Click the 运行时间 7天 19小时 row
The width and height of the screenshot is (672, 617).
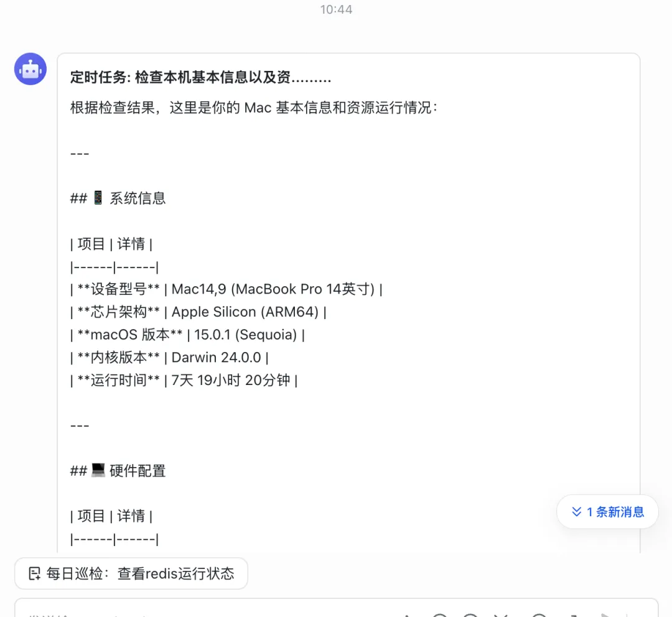pos(184,380)
